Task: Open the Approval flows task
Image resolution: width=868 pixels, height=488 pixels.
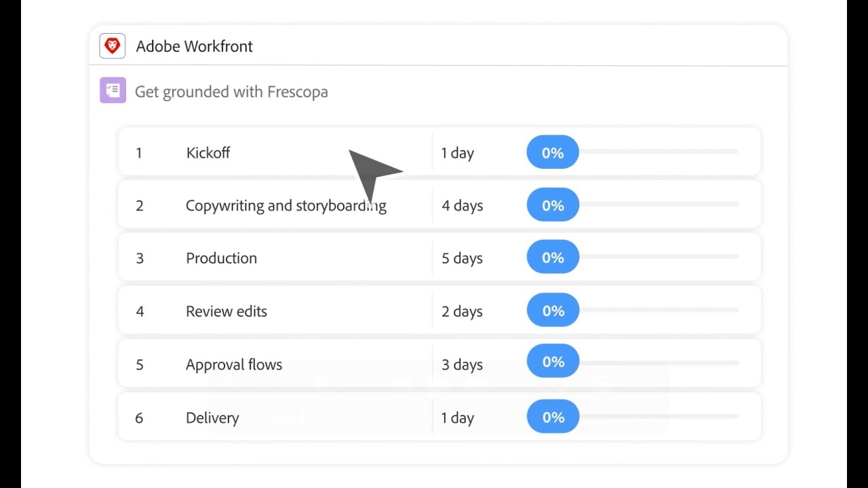Action: pyautogui.click(x=234, y=365)
